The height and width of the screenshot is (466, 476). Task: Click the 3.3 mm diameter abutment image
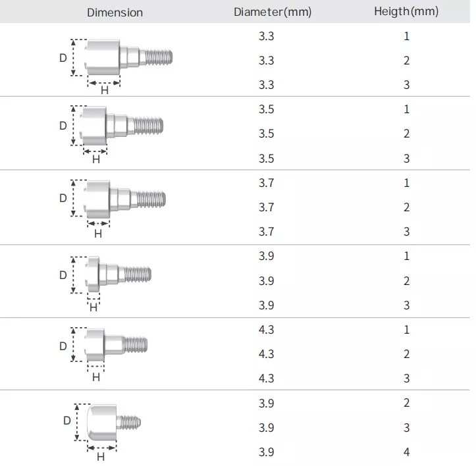pos(128,56)
